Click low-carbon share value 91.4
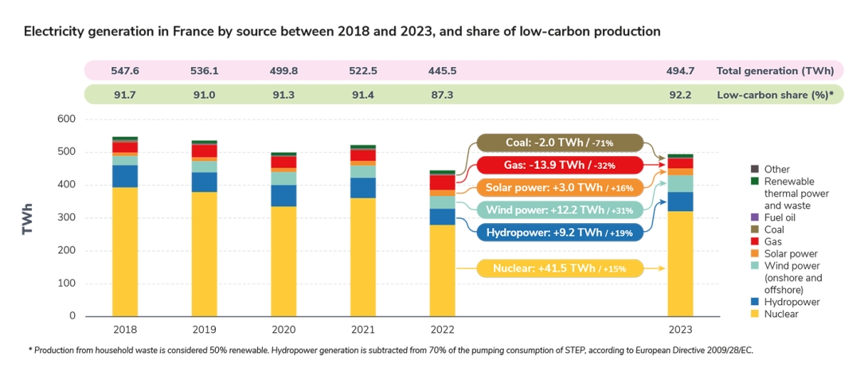The width and height of the screenshot is (868, 372). coord(363,95)
